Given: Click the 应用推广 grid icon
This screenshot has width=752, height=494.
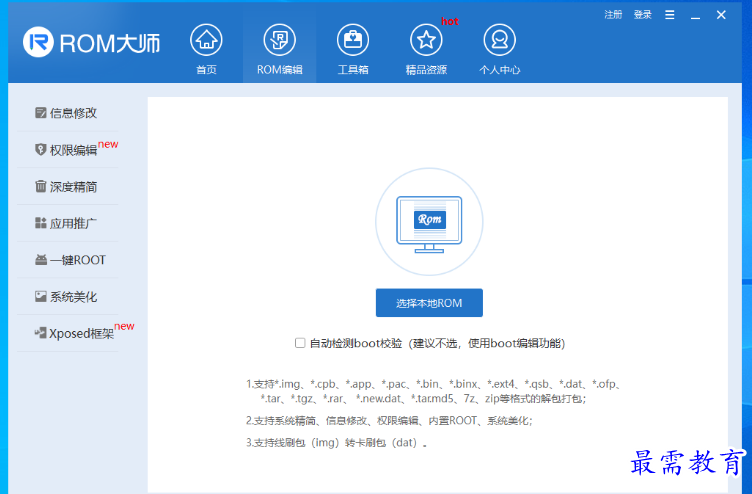Looking at the screenshot, I should coord(41,223).
